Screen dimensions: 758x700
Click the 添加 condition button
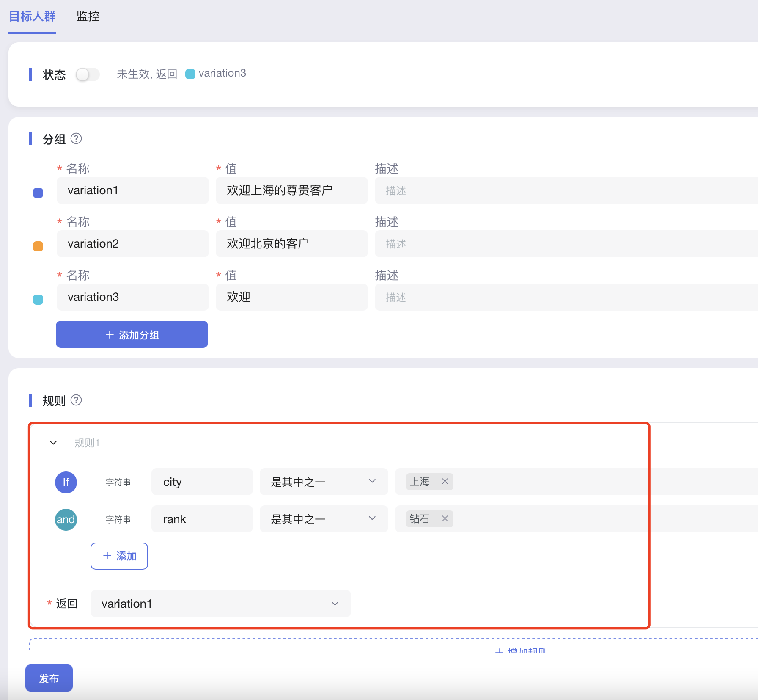coord(119,556)
